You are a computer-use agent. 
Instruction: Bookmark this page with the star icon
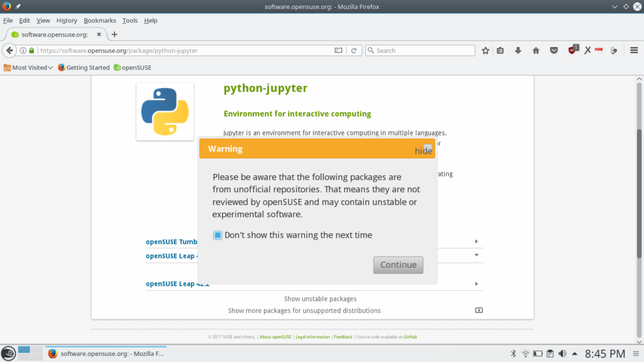point(486,50)
